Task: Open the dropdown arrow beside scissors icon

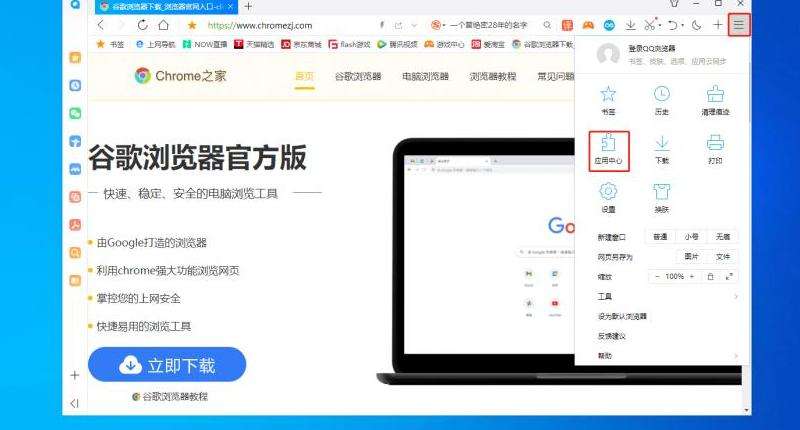Action: tap(659, 25)
